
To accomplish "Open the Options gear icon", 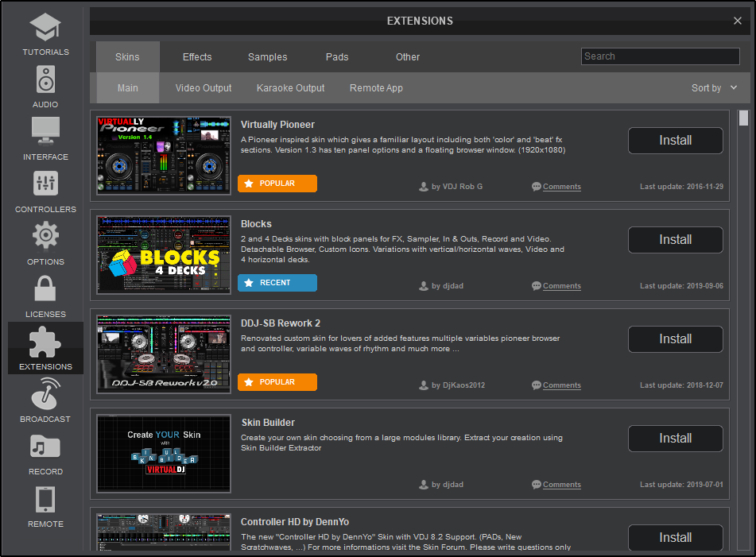I will (45, 237).
